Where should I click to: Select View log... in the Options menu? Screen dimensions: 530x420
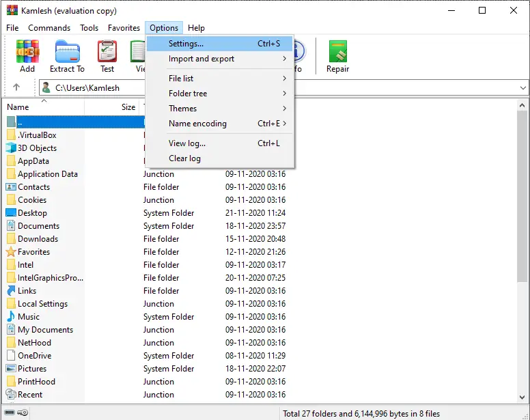pos(220,143)
